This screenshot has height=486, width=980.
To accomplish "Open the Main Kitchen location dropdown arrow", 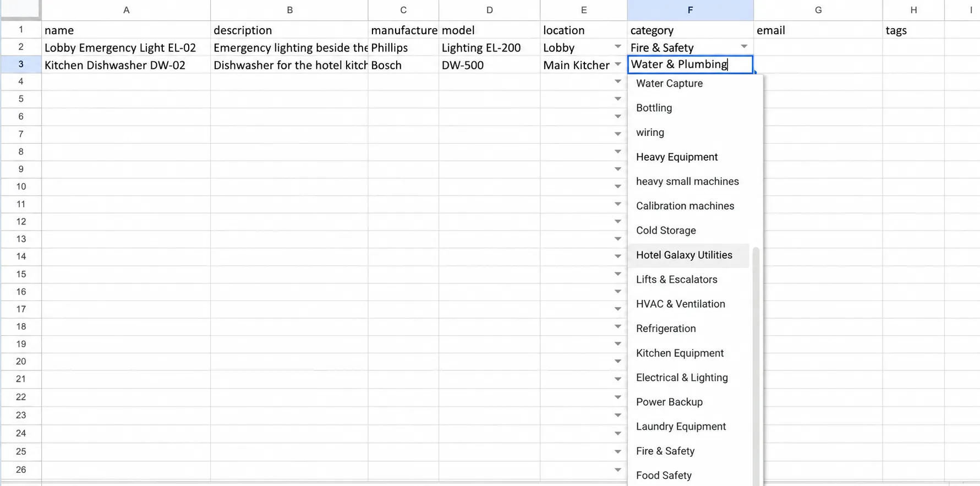I will tap(617, 65).
